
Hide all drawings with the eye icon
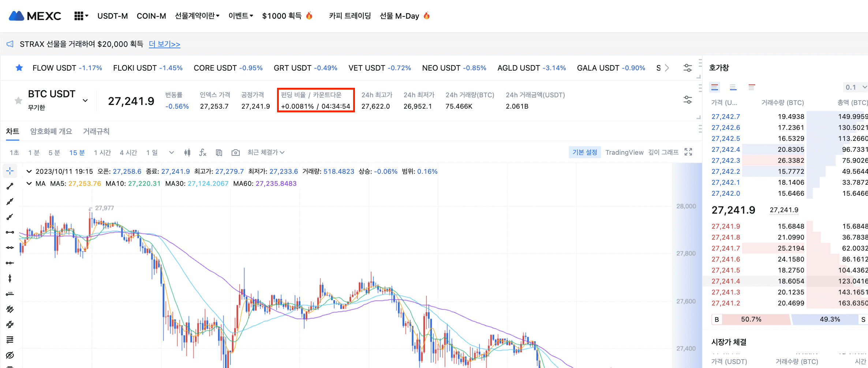(10, 355)
